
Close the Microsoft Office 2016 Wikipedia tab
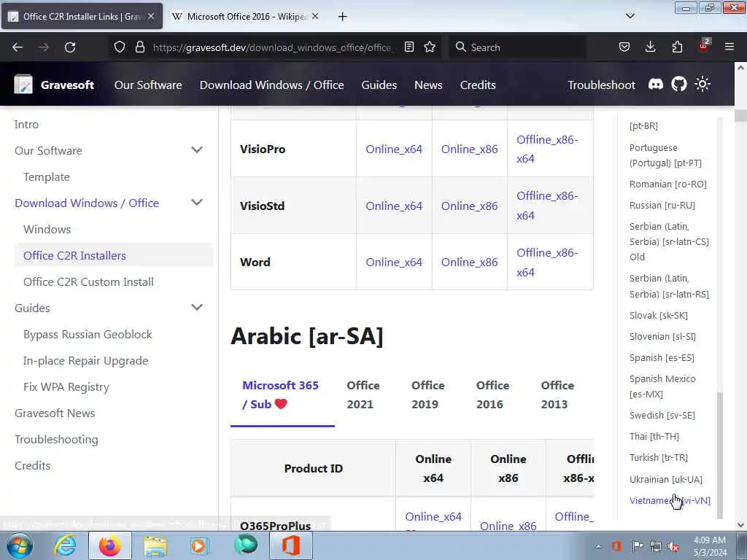click(x=315, y=16)
